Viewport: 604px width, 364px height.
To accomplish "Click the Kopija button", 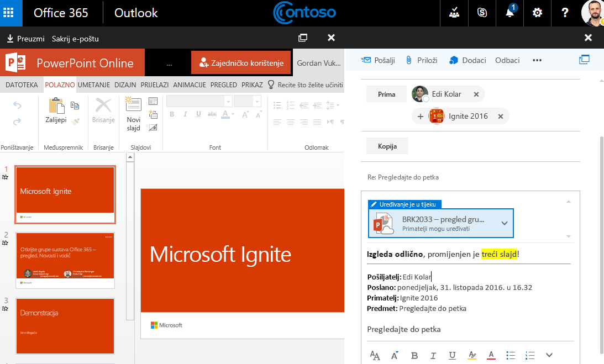I will click(387, 146).
